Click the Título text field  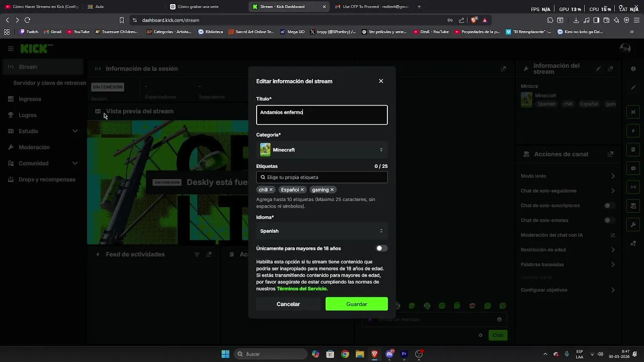322,115
